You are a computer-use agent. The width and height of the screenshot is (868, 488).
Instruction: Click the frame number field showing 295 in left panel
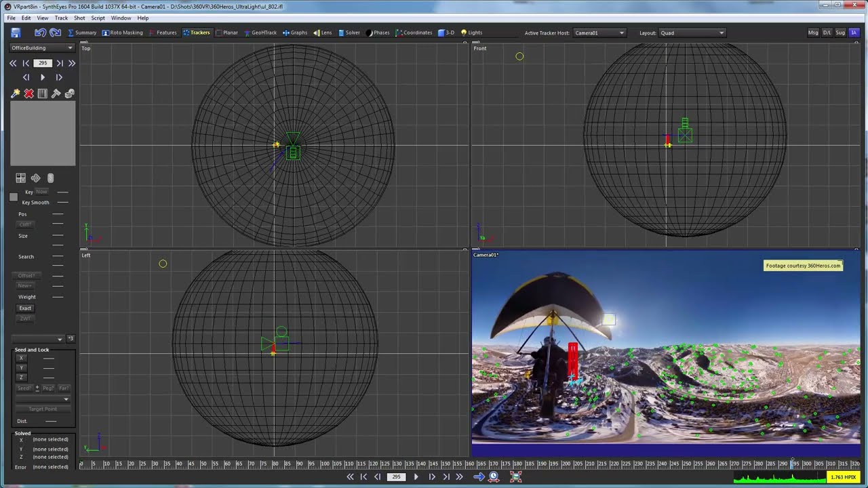click(x=43, y=63)
